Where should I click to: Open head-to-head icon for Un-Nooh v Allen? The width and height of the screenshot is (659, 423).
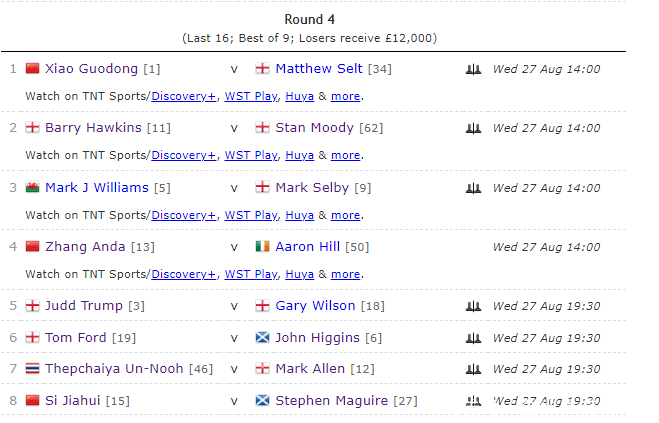(474, 369)
